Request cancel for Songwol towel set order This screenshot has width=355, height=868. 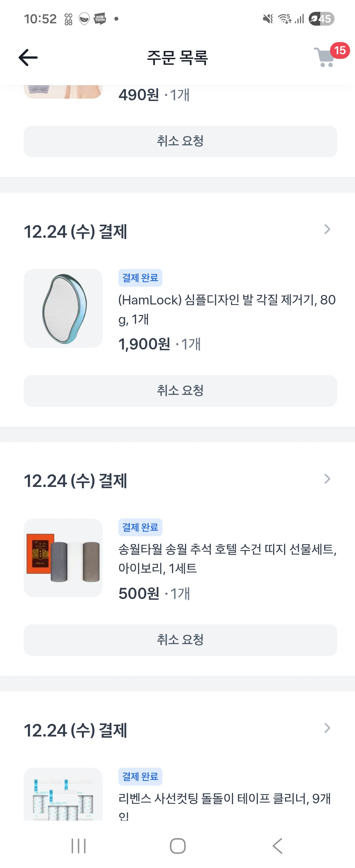[180, 640]
